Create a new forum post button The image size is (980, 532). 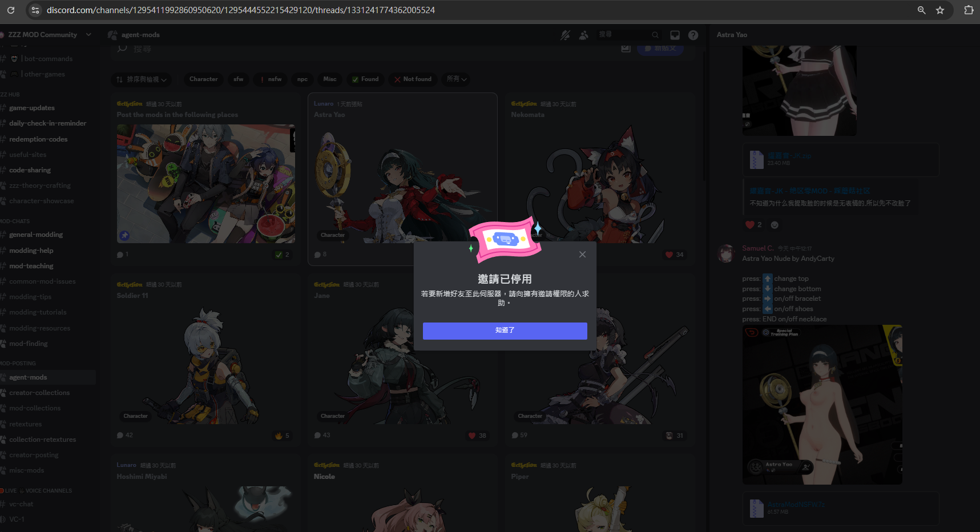coord(660,49)
